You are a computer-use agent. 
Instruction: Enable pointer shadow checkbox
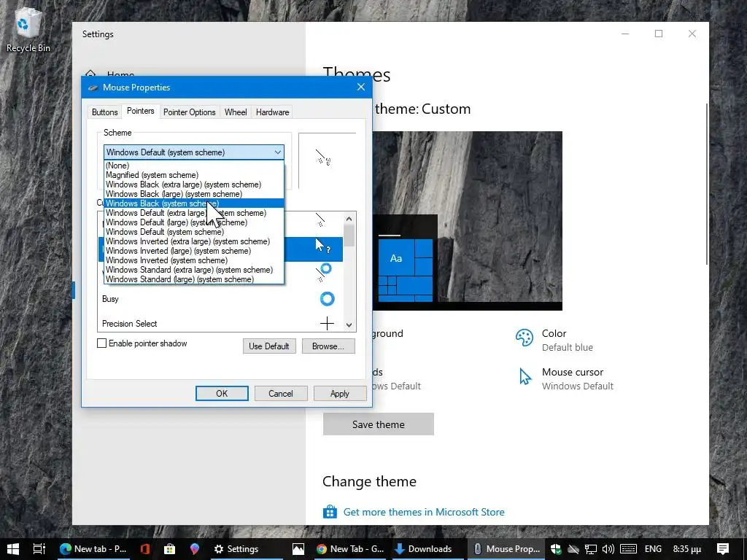(102, 343)
